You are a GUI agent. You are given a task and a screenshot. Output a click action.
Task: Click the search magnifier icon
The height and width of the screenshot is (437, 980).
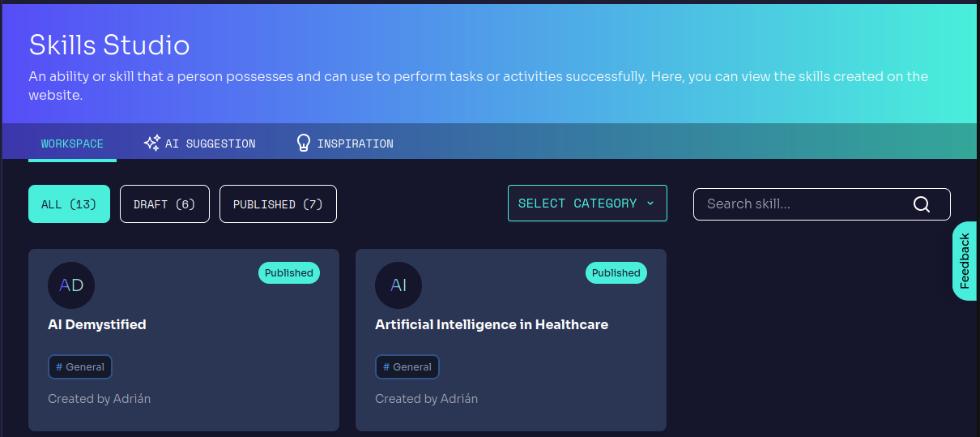tap(922, 204)
